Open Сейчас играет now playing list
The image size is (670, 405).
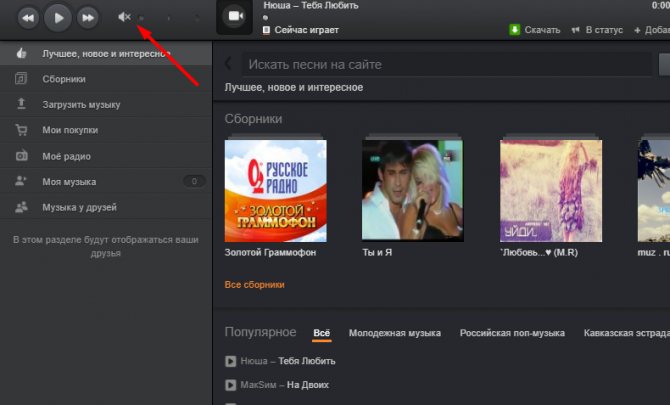[306, 30]
